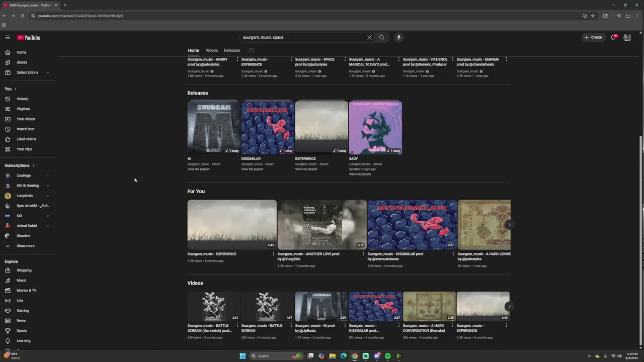Open Your clips in sidebar
644x362 pixels.
point(27,149)
